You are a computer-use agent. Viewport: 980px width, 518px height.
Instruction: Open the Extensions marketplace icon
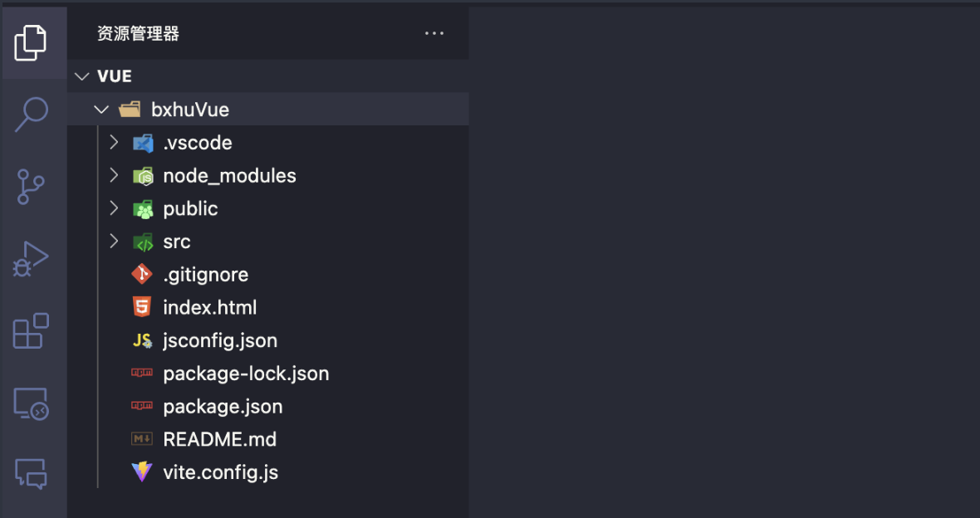tap(32, 331)
